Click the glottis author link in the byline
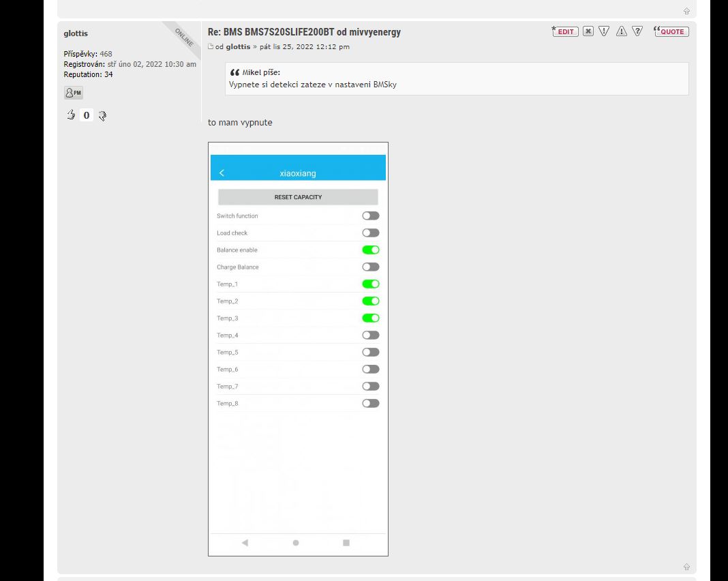 click(238, 47)
